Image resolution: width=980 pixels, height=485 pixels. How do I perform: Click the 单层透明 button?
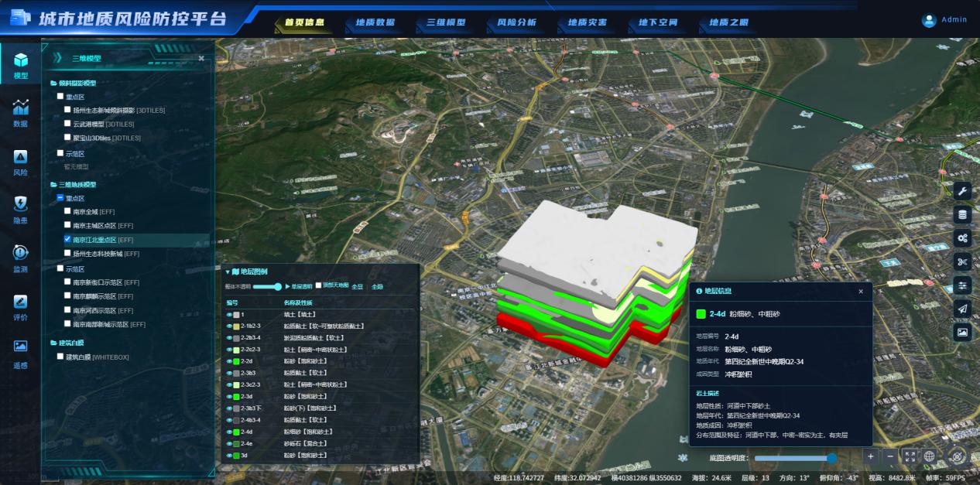click(x=299, y=286)
